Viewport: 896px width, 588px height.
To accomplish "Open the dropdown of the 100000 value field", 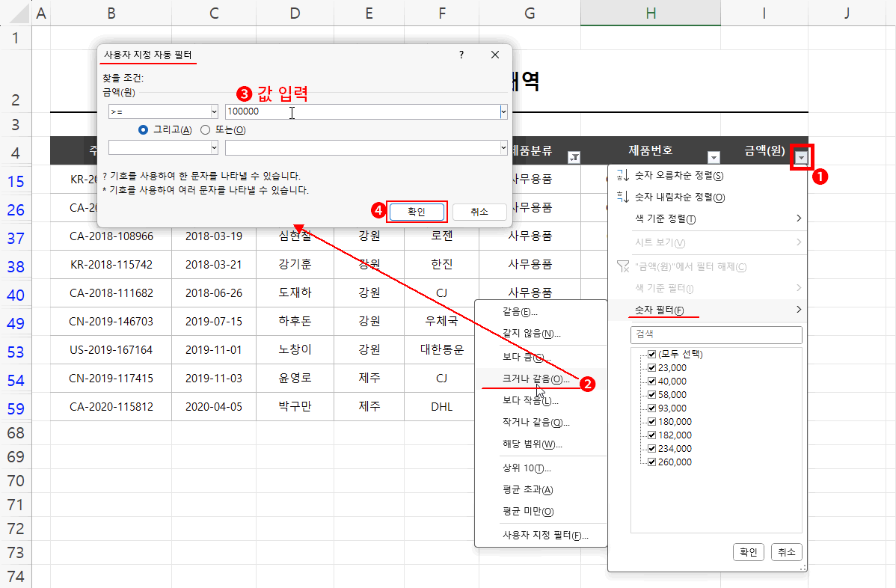I will click(x=503, y=112).
